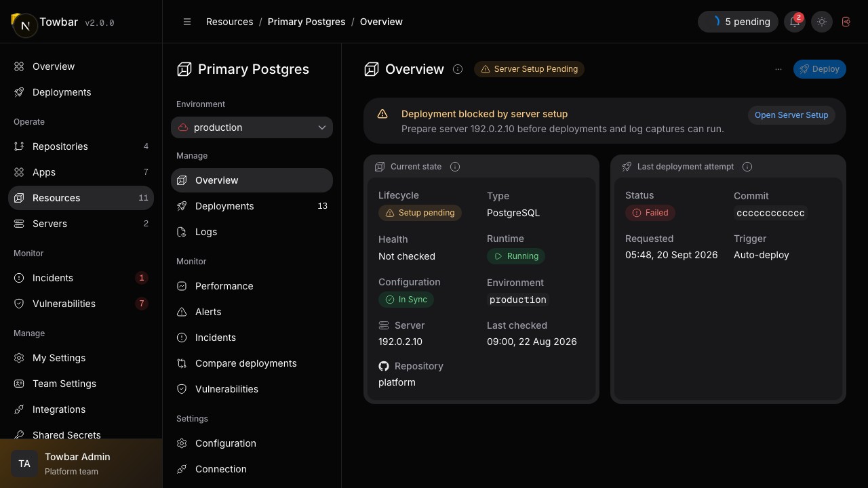Open the Alerts page
The width and height of the screenshot is (868, 488).
[x=252, y=312]
